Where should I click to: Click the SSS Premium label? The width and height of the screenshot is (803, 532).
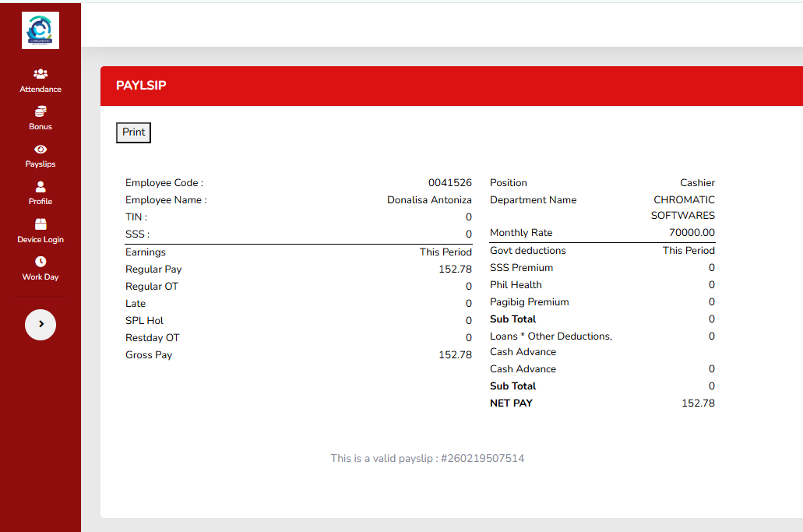coord(521,268)
